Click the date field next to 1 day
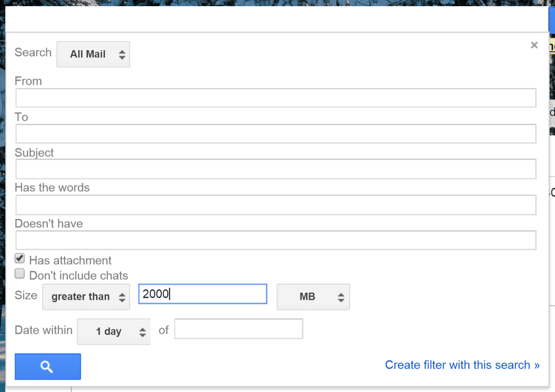This screenshot has width=555, height=392. [x=238, y=328]
